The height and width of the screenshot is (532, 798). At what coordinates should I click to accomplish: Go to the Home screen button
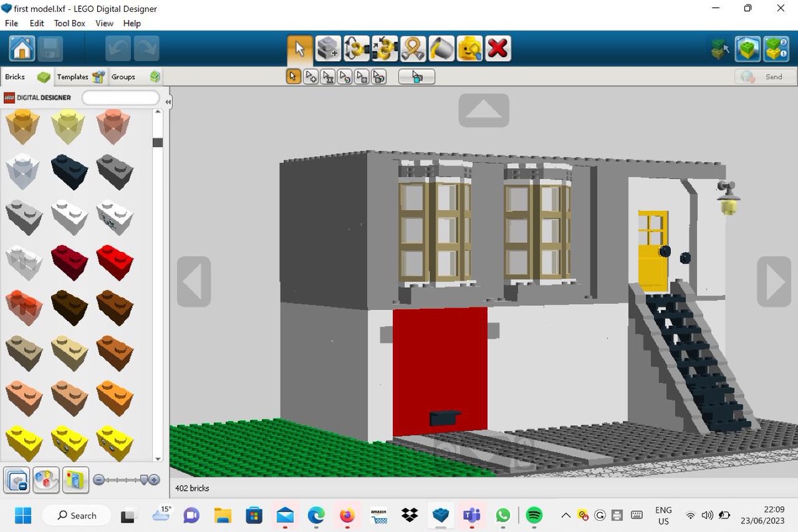tap(22, 49)
